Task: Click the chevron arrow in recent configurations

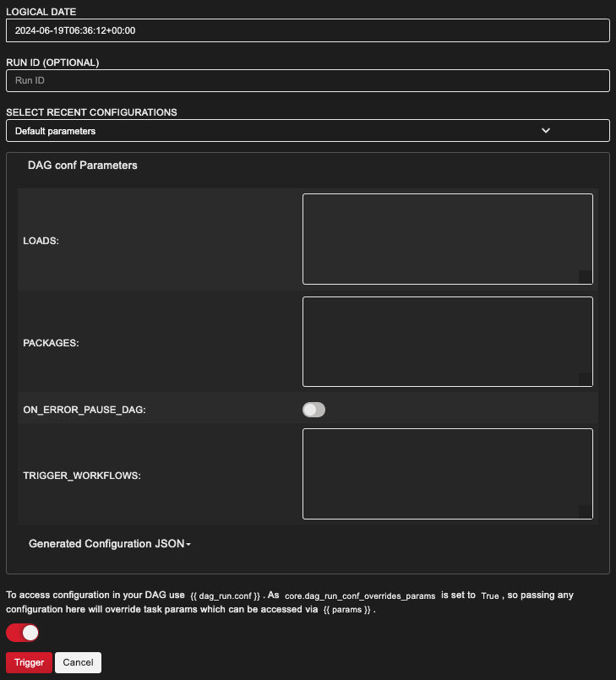Action: click(546, 131)
